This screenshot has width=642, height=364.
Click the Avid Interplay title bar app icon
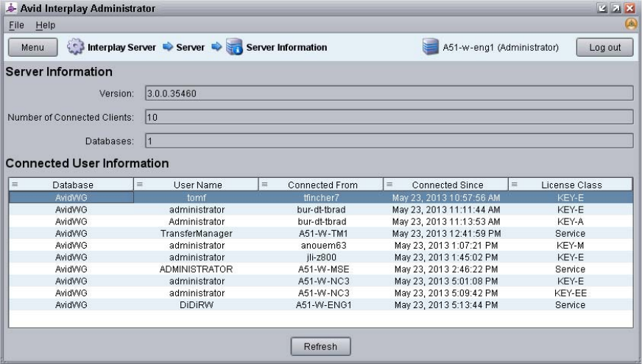(11, 8)
